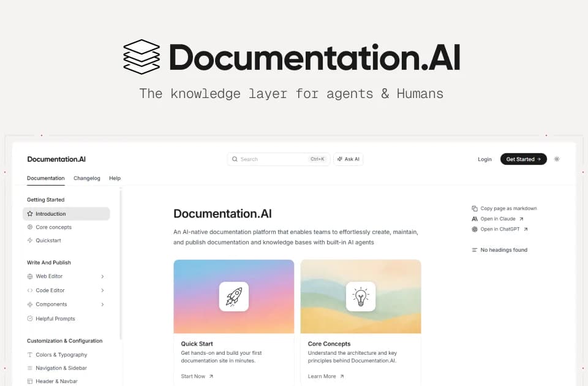Image resolution: width=588 pixels, height=386 pixels.
Task: Select Introduction in the sidebar
Action: click(66, 214)
